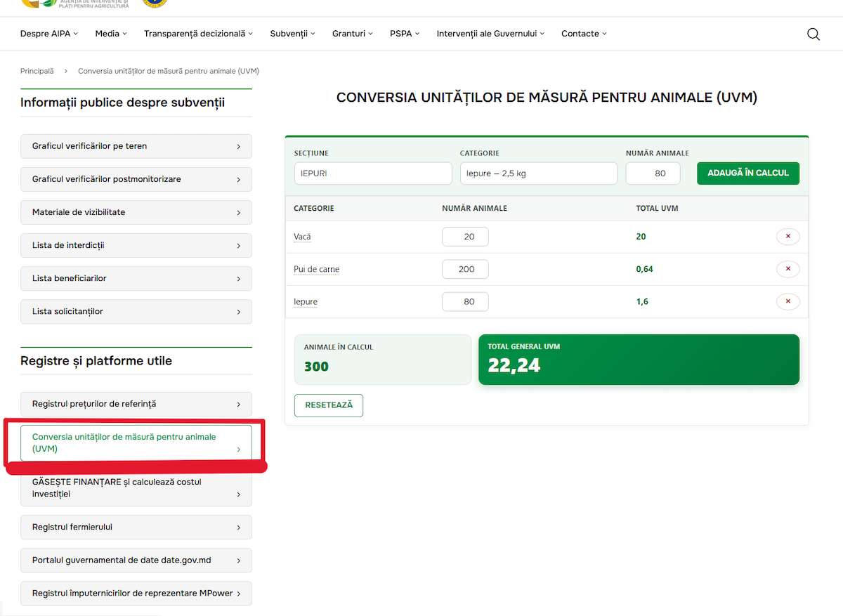Screen dimensions: 843x616
Task: Open the Contacte menu
Action: (x=584, y=34)
